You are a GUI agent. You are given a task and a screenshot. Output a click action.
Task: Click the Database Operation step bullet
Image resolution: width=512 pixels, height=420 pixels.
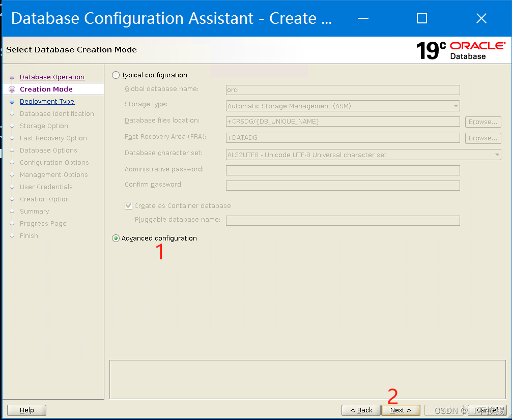[12, 77]
